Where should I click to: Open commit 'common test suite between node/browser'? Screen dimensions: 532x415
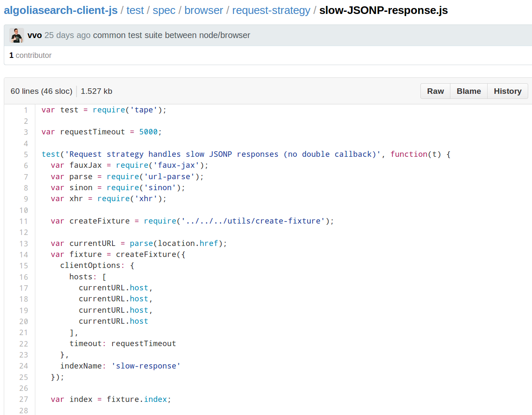tap(171, 35)
